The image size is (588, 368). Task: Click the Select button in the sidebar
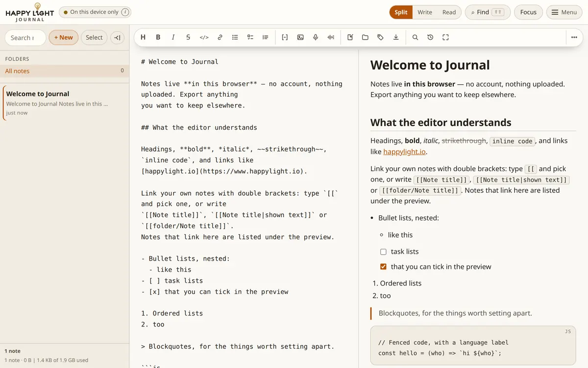point(94,37)
